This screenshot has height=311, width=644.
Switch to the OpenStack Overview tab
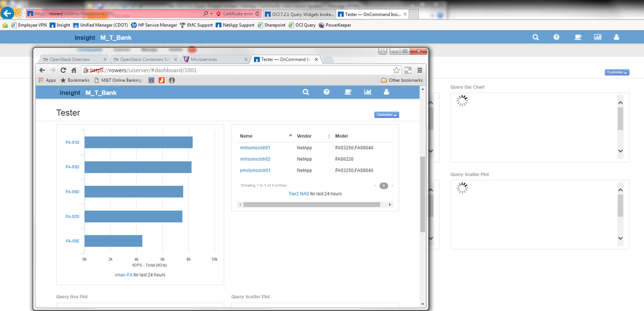71,59
